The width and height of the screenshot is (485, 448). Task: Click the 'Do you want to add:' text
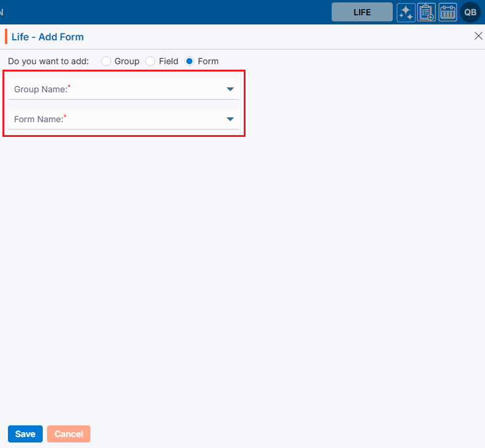click(48, 61)
